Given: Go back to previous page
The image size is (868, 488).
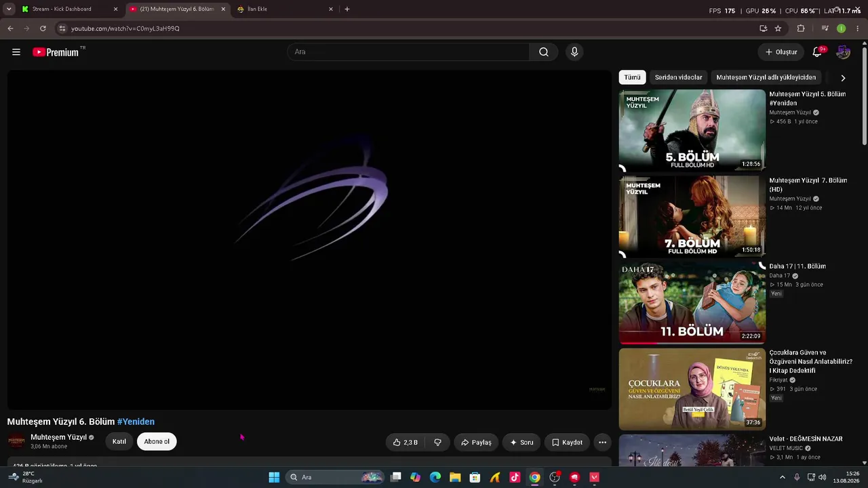Looking at the screenshot, I should [x=10, y=28].
